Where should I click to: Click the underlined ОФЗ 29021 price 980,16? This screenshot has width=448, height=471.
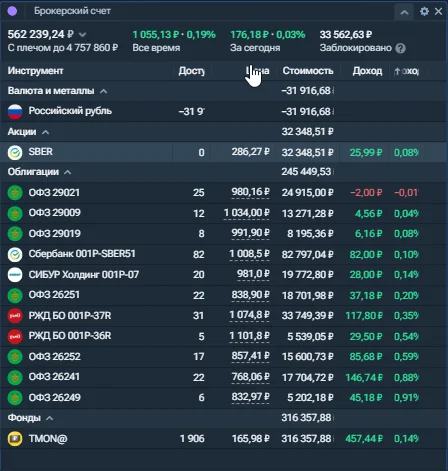pos(250,192)
